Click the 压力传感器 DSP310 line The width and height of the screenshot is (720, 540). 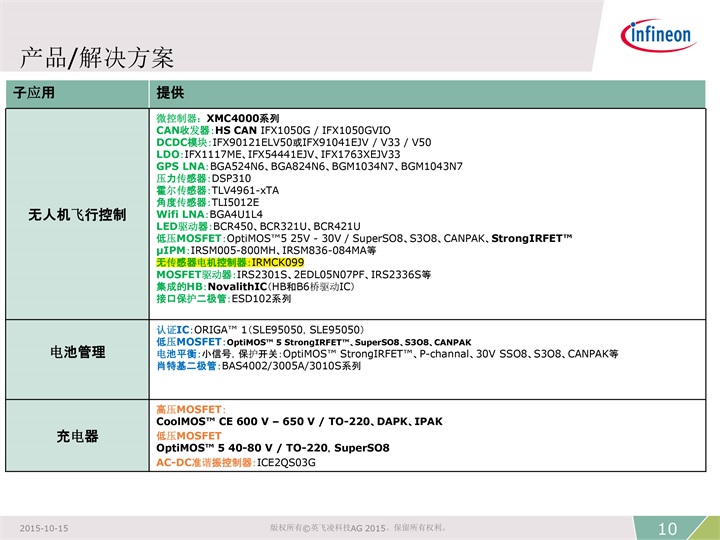coord(203,178)
